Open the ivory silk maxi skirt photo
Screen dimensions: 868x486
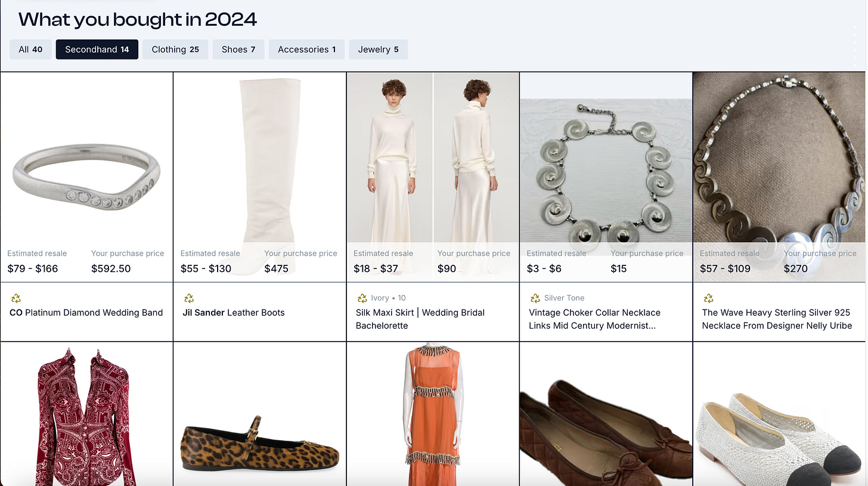[433, 177]
